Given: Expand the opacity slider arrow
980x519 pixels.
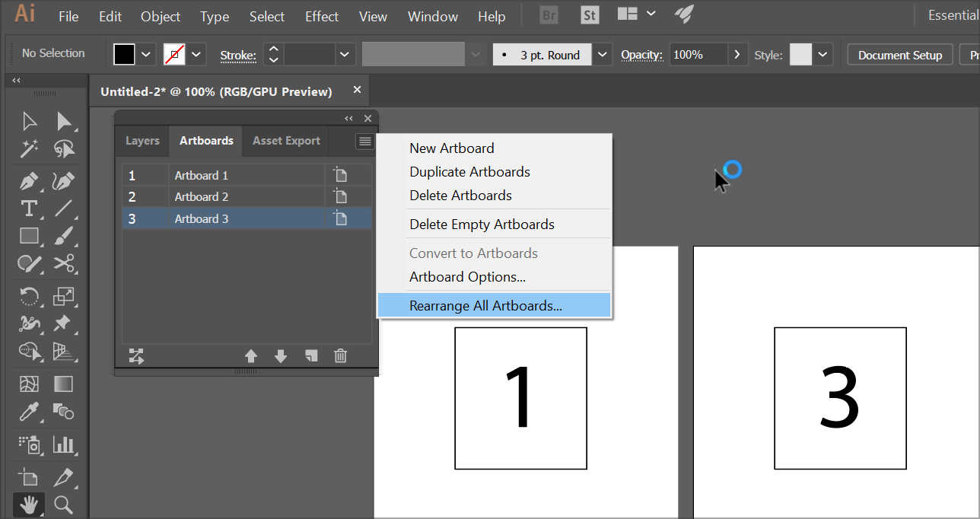Looking at the screenshot, I should [x=737, y=55].
